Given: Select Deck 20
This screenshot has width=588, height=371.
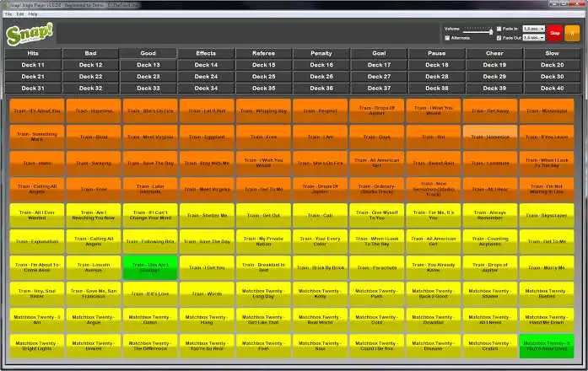Looking at the screenshot, I should point(553,65).
